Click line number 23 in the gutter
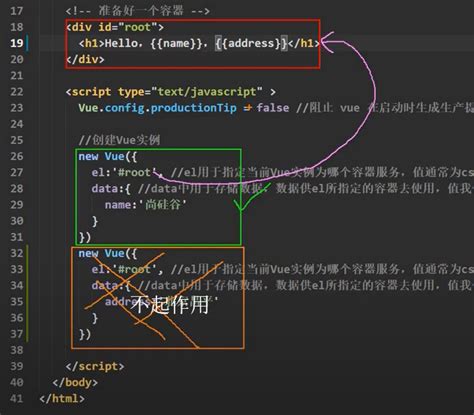The height and width of the screenshot is (415, 474). click(17, 108)
